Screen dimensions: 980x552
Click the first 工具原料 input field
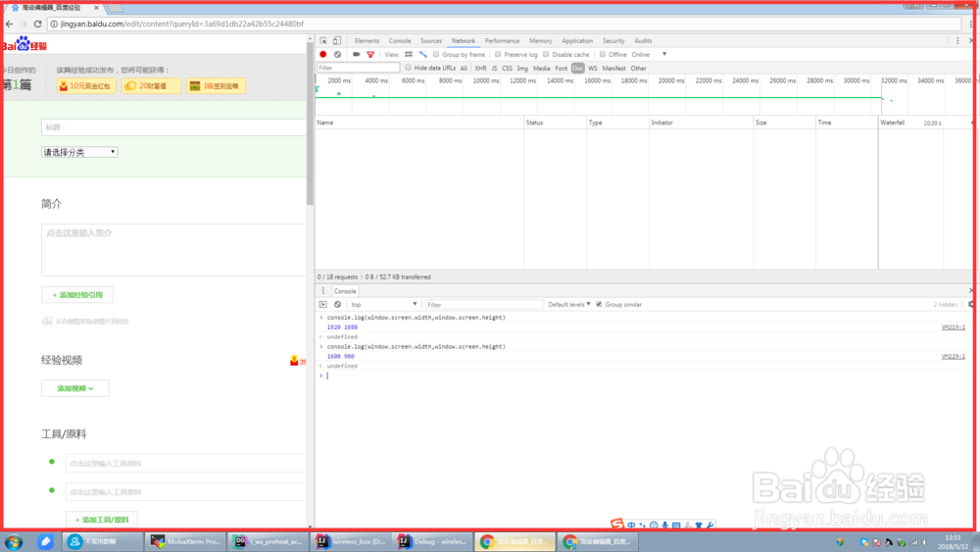pos(185,463)
